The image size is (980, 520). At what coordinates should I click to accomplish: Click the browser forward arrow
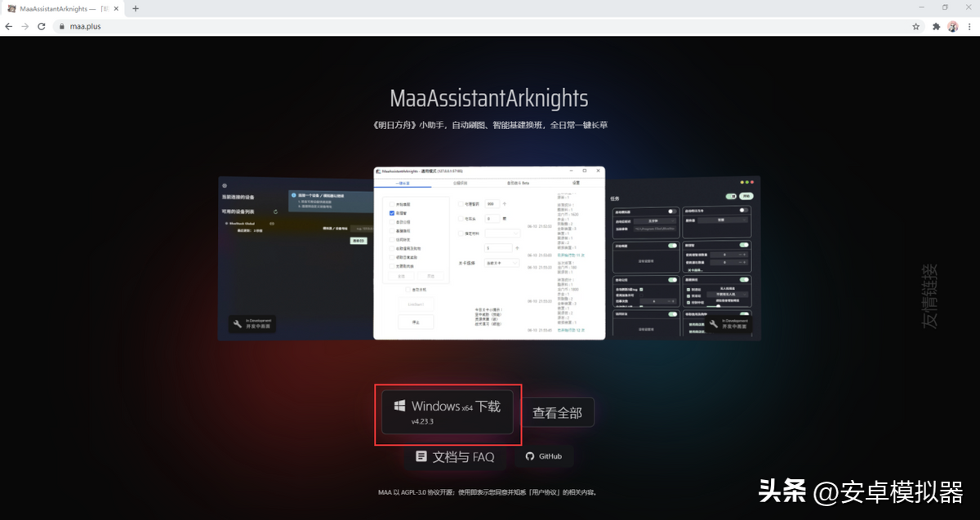pyautogui.click(x=24, y=26)
